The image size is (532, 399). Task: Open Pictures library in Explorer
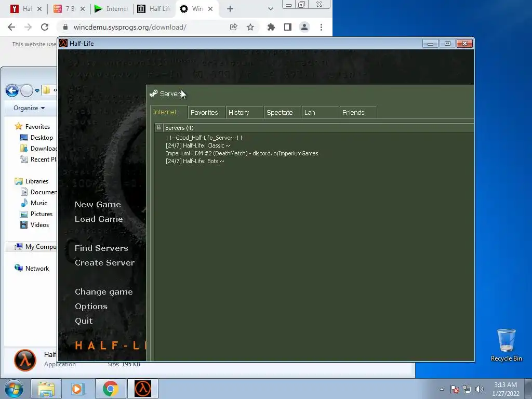(x=36, y=214)
